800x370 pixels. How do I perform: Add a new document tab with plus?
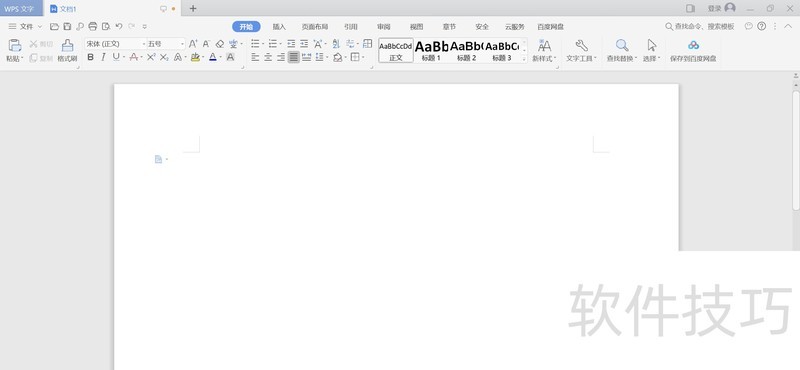click(x=193, y=8)
